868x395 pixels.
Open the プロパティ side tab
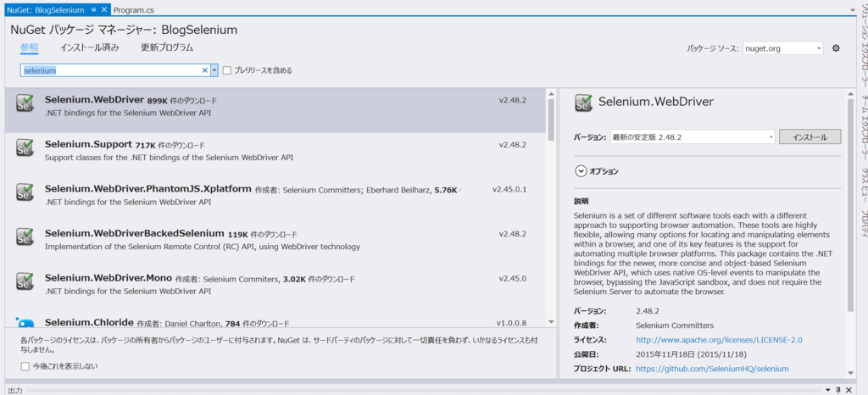(862, 225)
